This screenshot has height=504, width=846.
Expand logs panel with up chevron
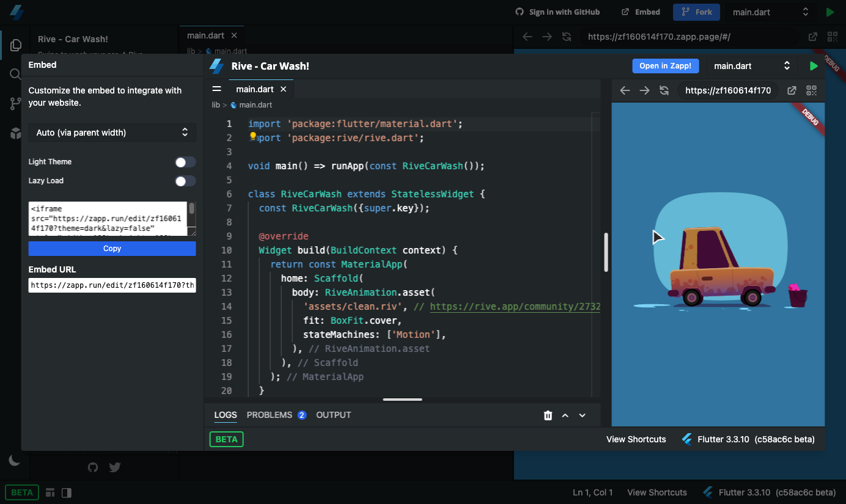click(565, 415)
